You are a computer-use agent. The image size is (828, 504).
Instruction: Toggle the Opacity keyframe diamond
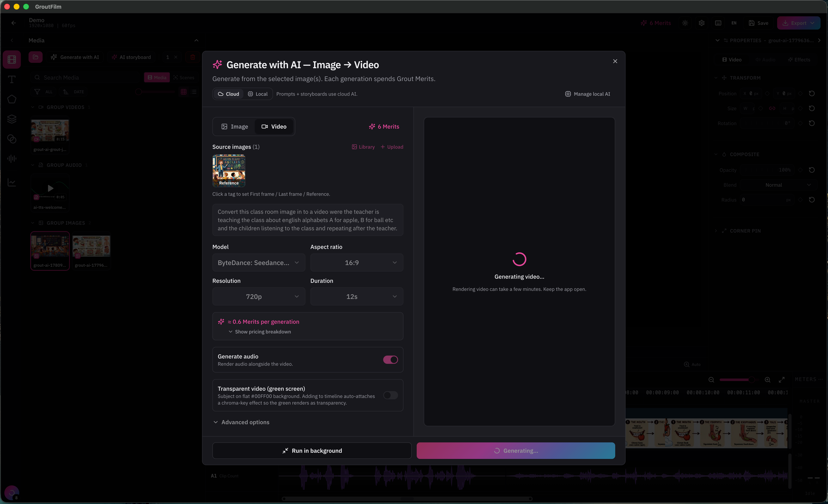[800, 170]
